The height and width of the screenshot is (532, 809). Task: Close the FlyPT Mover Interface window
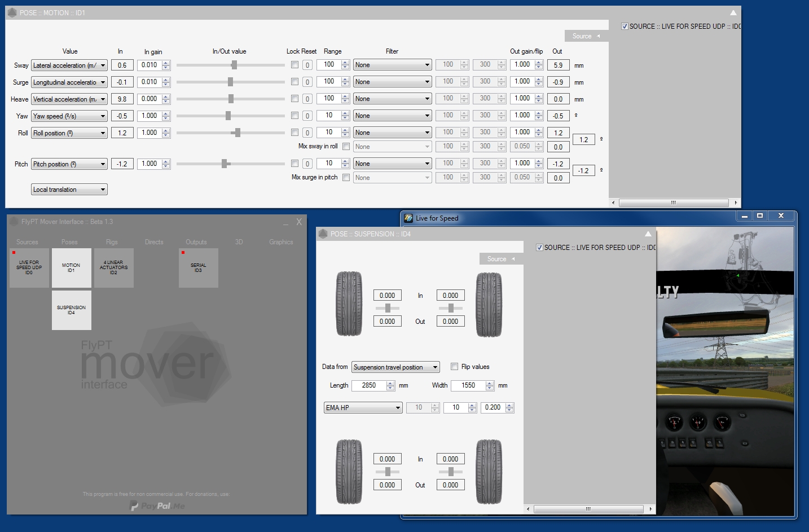(x=299, y=222)
